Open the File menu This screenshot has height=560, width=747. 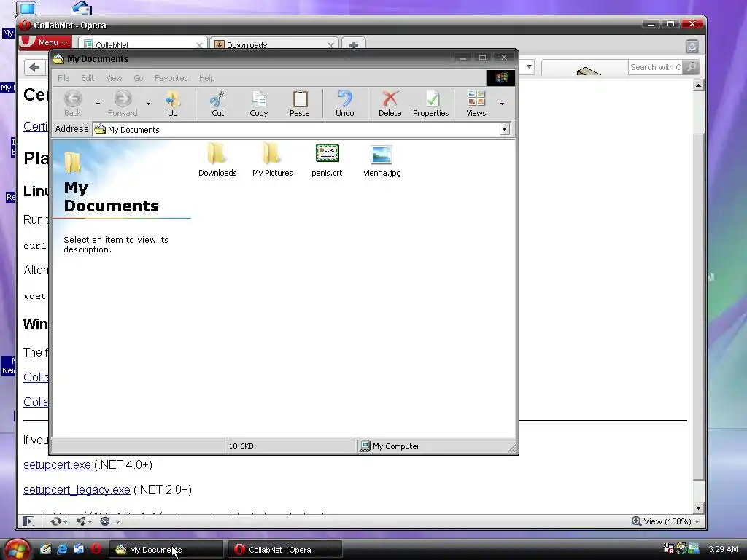63,78
